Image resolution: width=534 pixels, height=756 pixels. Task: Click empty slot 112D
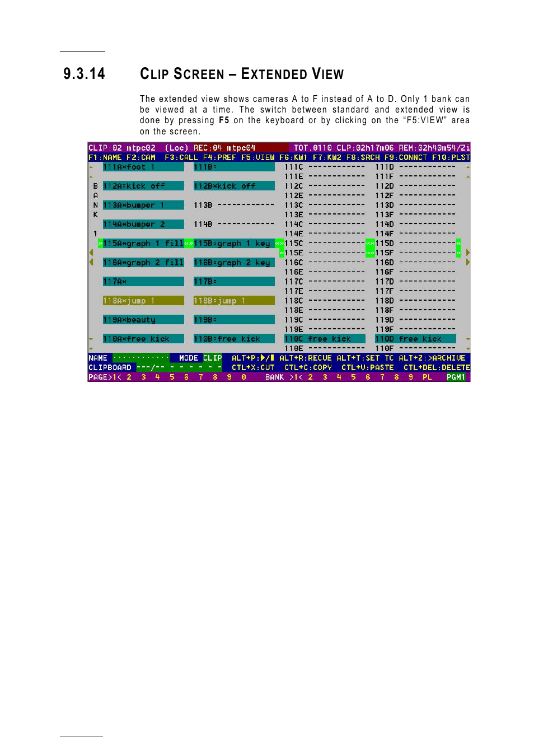415,186
